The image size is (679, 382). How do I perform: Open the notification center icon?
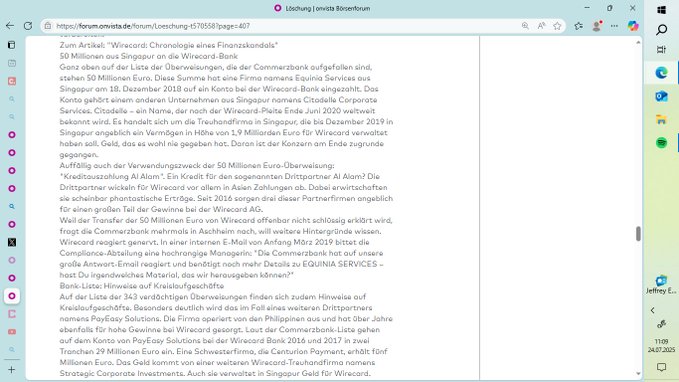[661, 367]
